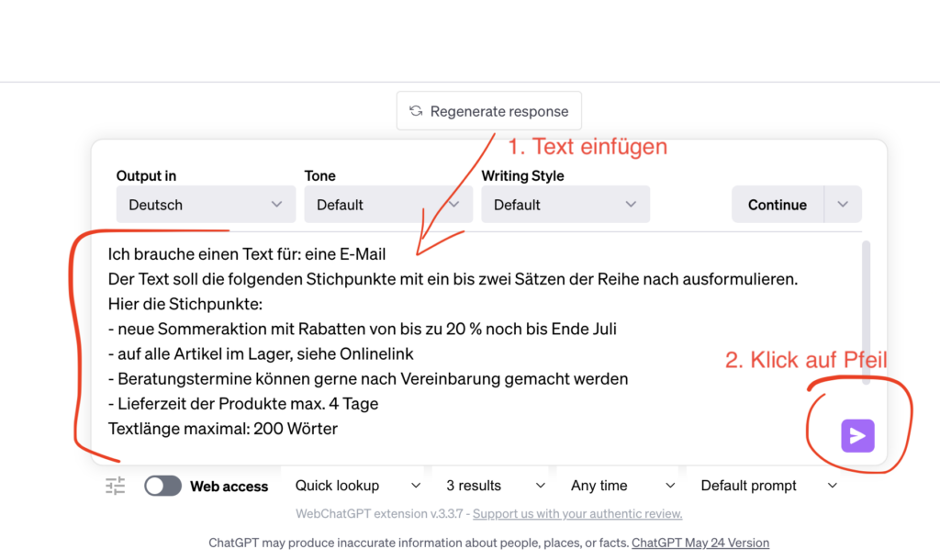
Task: Expand the arrow next to Continue
Action: 843,205
